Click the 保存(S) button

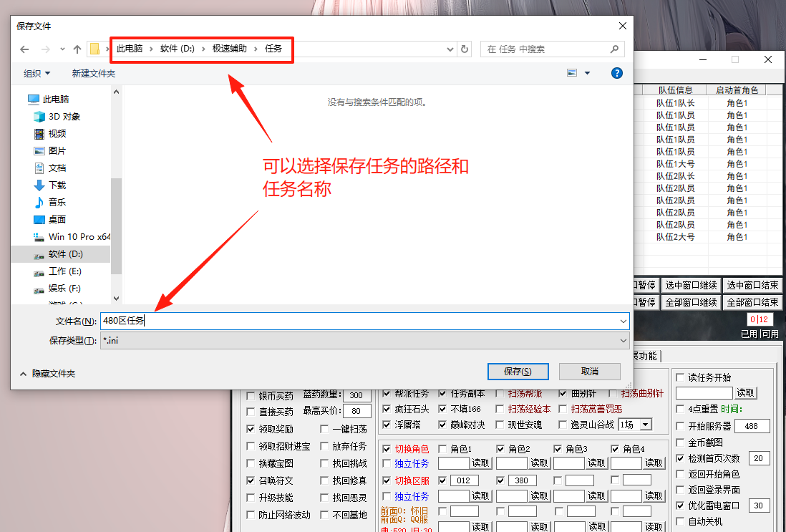pos(518,372)
